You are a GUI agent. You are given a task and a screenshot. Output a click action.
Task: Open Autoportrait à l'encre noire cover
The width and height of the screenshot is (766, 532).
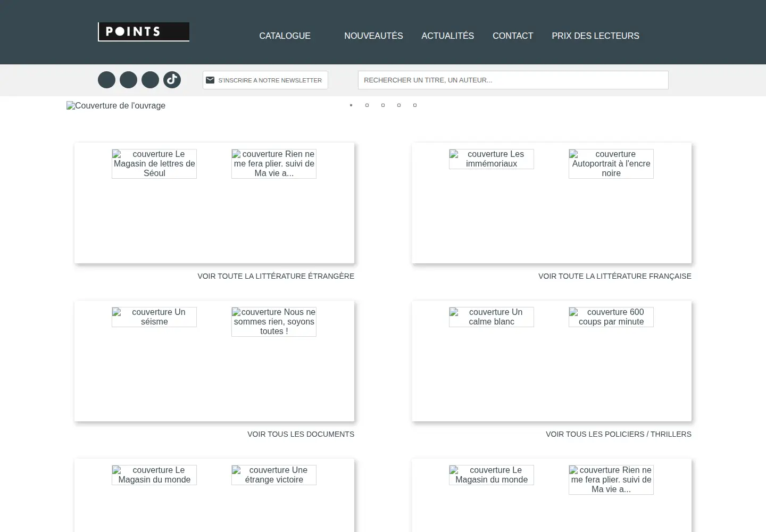(611, 164)
